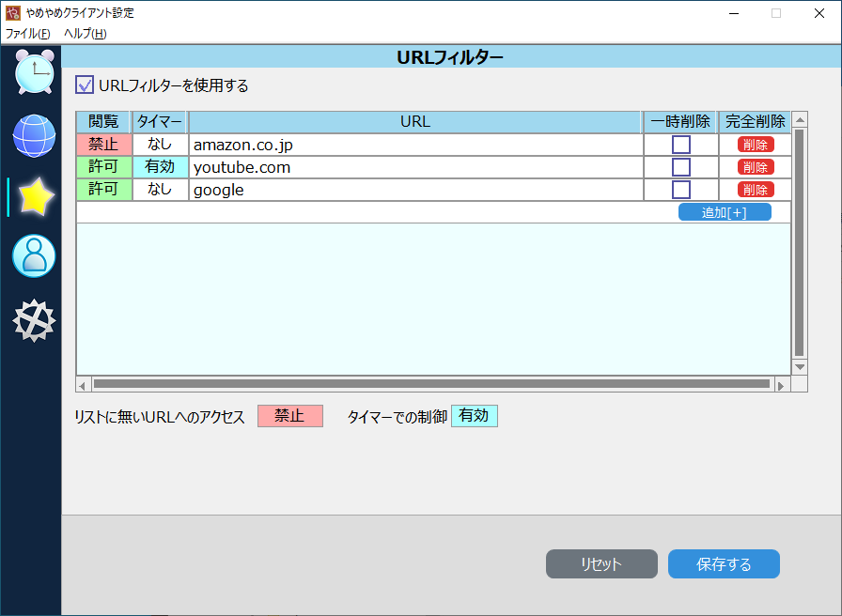Toggle URLフィルターを使用する checkbox
The width and height of the screenshot is (842, 616).
(85, 85)
